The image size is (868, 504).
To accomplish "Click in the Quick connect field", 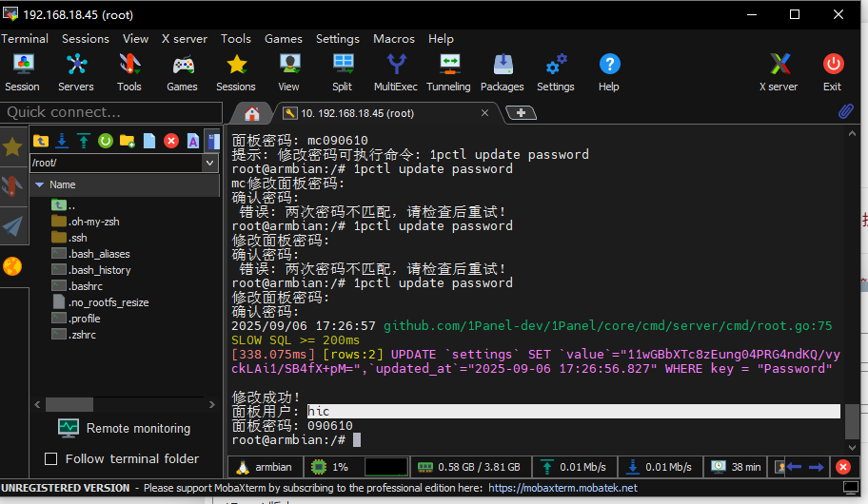I will point(111,112).
